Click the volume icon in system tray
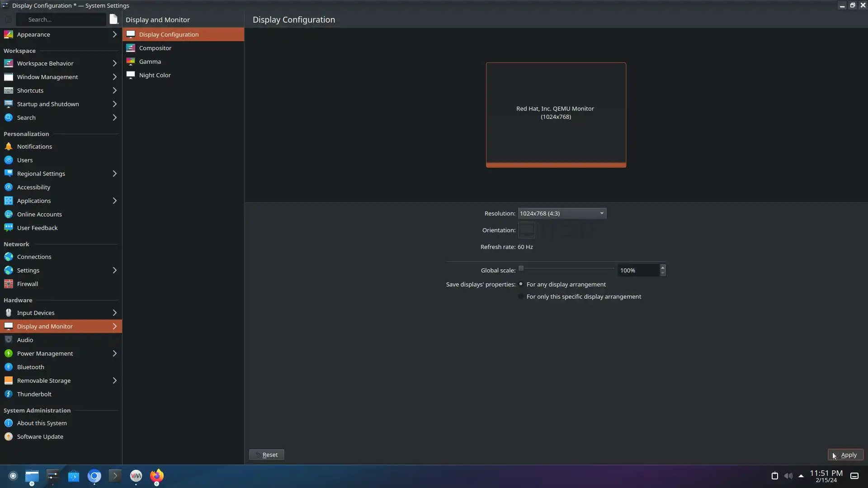This screenshot has width=868, height=488. pos(788,476)
